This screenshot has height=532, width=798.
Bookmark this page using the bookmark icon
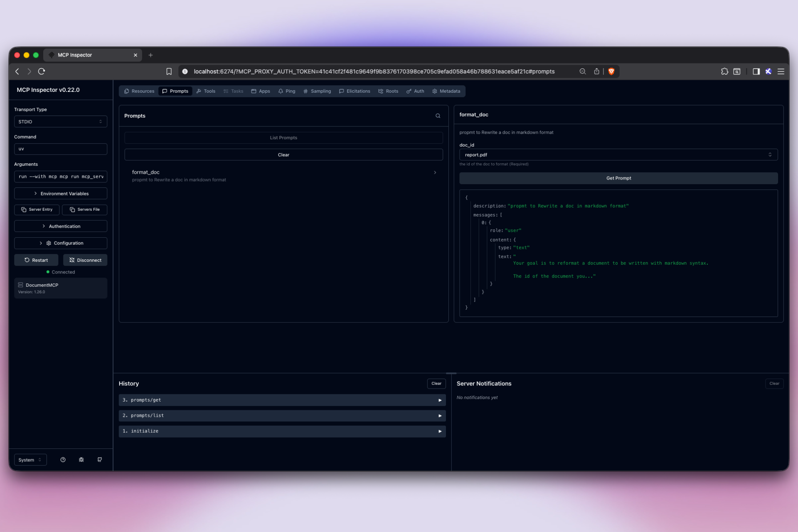(169, 71)
